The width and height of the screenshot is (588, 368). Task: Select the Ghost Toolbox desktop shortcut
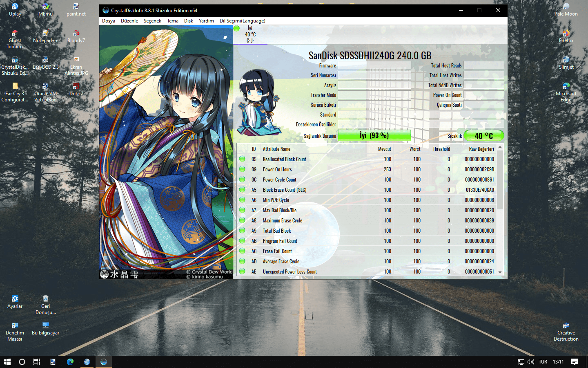tap(15, 39)
